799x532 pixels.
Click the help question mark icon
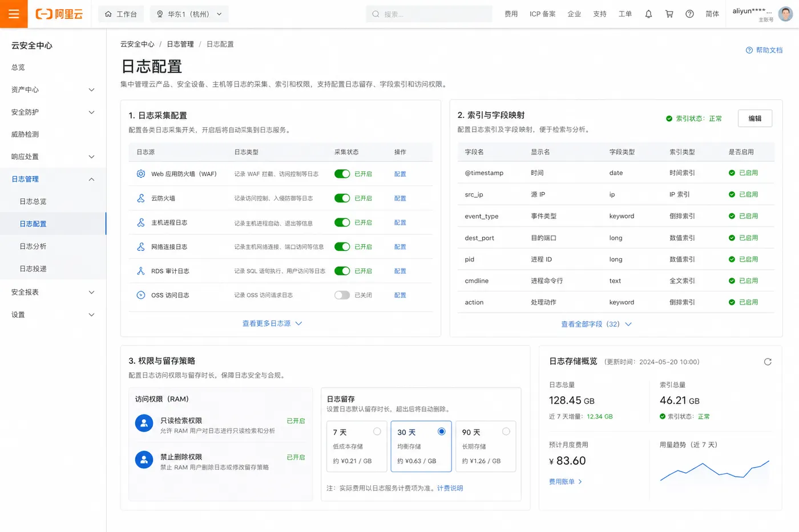[x=689, y=14]
